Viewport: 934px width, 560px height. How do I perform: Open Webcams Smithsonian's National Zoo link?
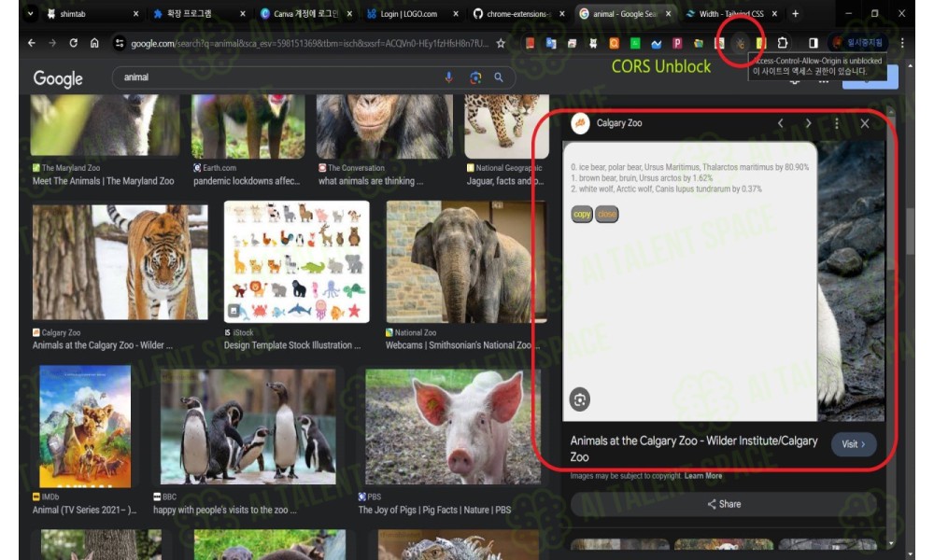click(462, 345)
